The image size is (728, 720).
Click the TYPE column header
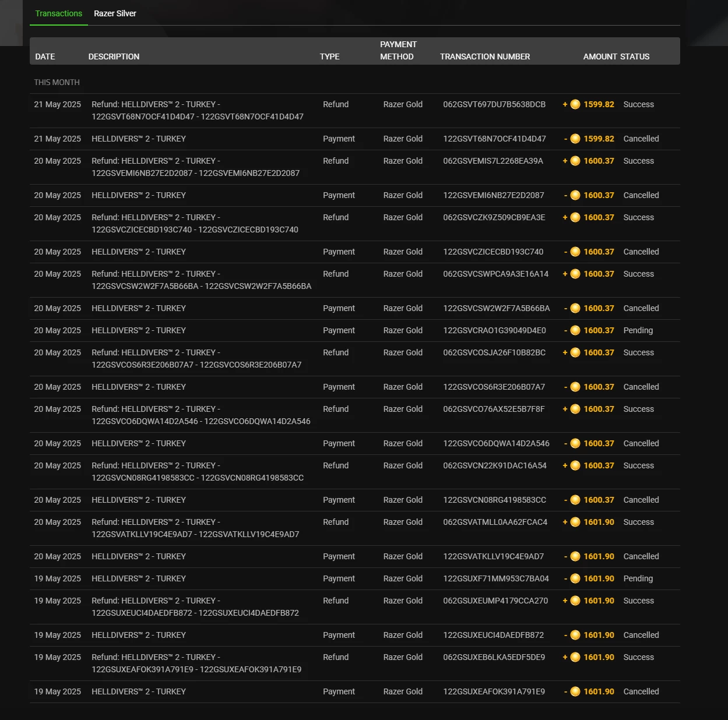tap(329, 57)
